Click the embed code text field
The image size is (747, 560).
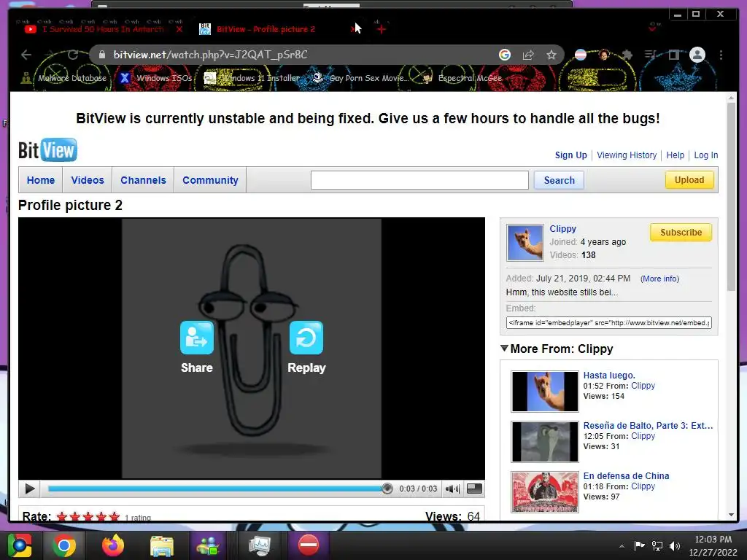608,323
